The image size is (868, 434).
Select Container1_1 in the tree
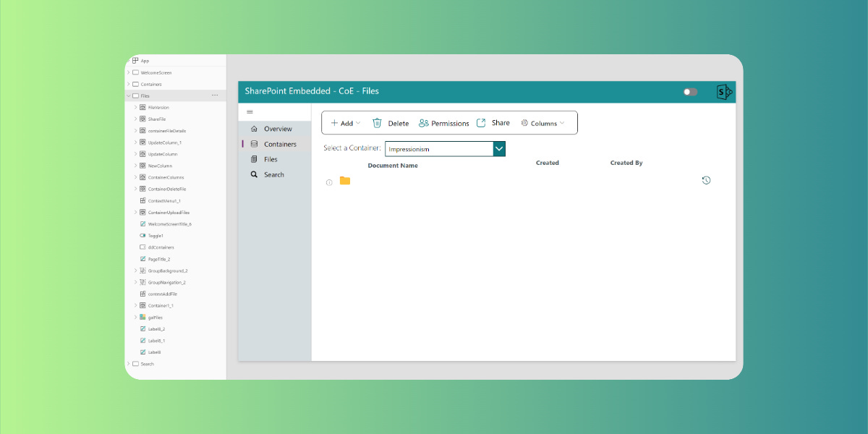pos(161,305)
